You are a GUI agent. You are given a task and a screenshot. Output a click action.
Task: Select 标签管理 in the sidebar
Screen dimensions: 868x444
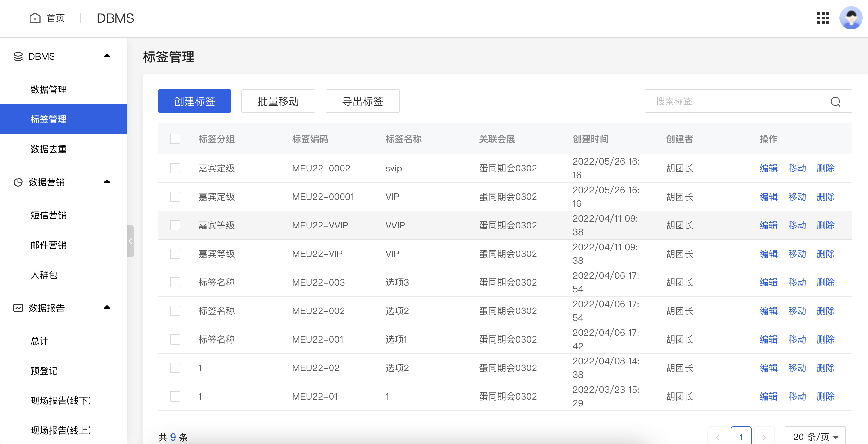tap(48, 119)
